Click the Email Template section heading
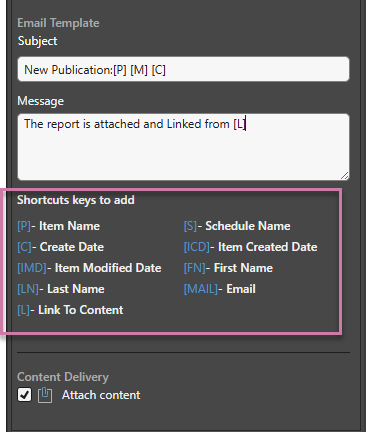The width and height of the screenshot is (366, 432). coord(58,23)
